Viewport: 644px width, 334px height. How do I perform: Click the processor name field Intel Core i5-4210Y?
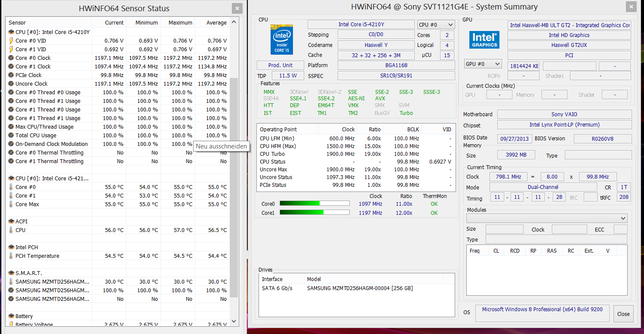click(x=361, y=25)
